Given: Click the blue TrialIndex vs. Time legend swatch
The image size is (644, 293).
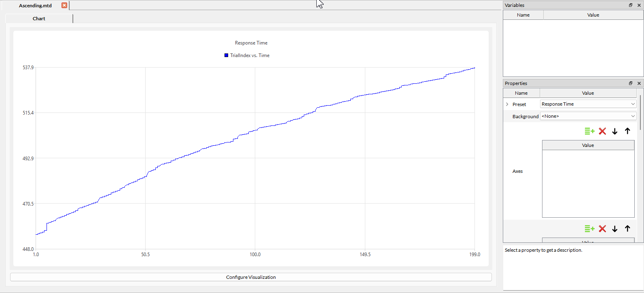Looking at the screenshot, I should (227, 55).
